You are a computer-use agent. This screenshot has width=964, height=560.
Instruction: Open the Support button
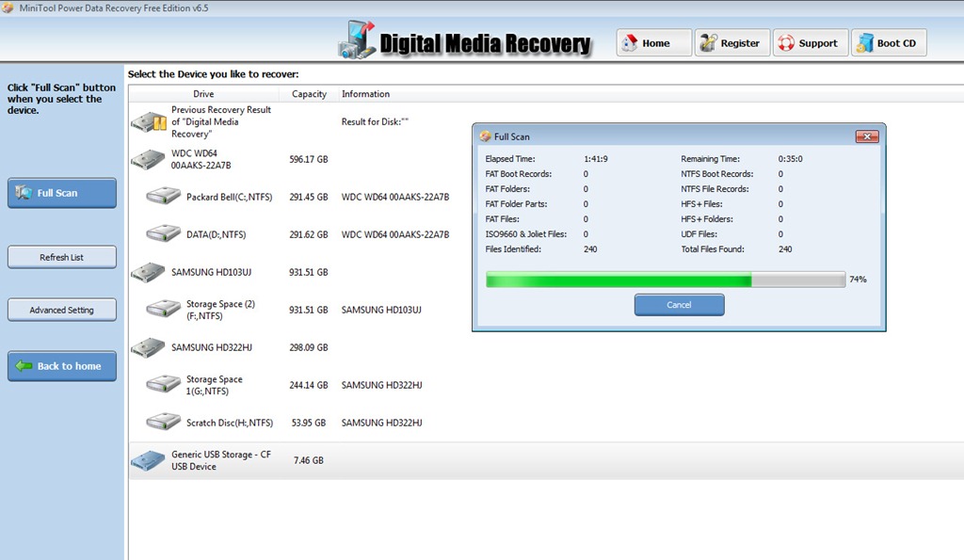(x=811, y=43)
